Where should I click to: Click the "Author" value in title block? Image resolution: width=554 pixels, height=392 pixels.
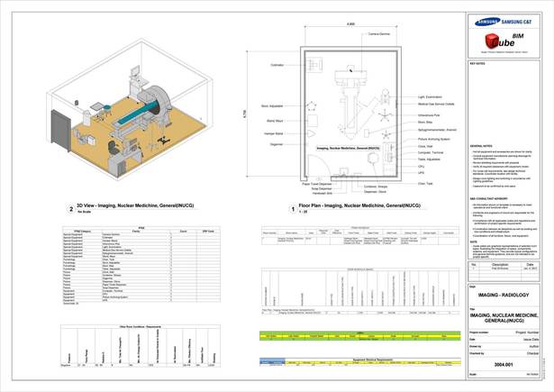point(533,346)
